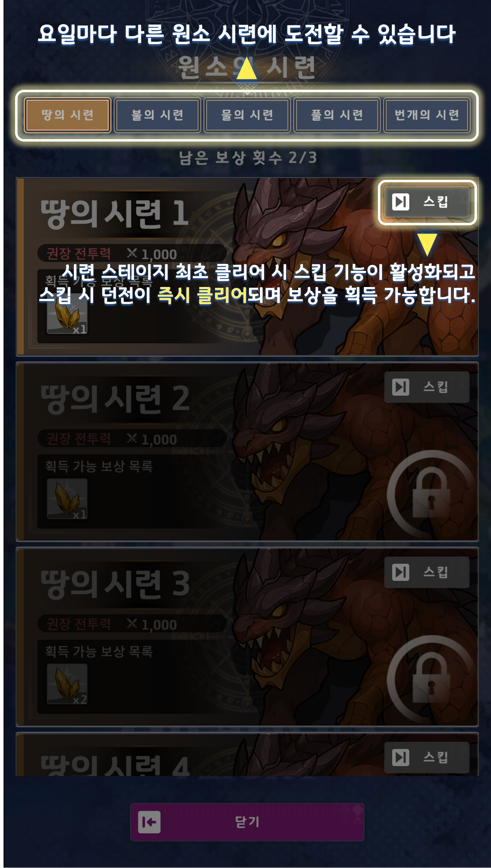Click the 스킵 button for 땅의 시련 2
The image size is (491, 868).
coord(427,387)
